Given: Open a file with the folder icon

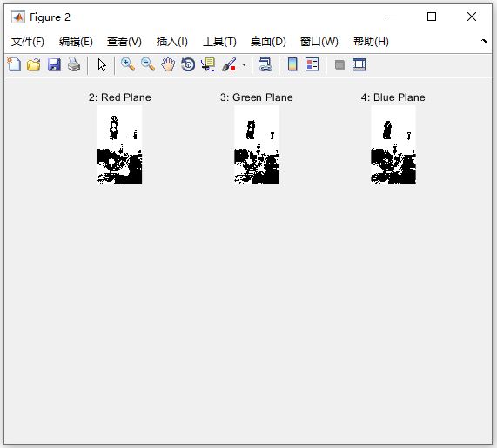Looking at the screenshot, I should [x=34, y=64].
